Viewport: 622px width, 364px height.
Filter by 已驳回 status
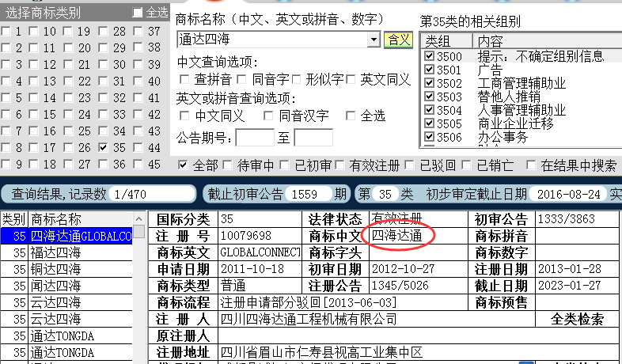(x=410, y=165)
